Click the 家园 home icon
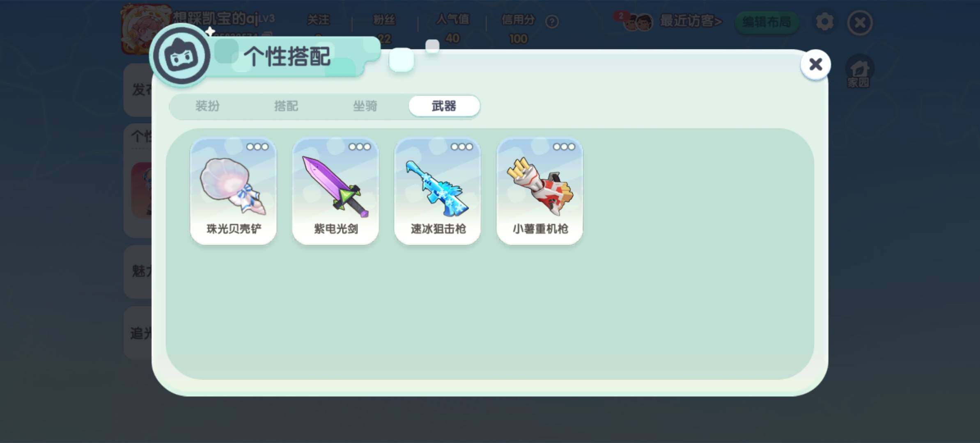Screen dimensions: 980x443 (859, 72)
